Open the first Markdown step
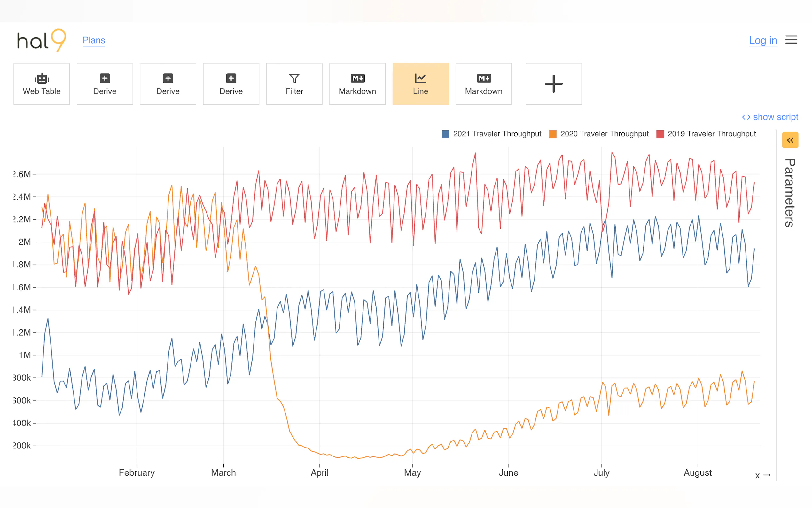The width and height of the screenshot is (812, 508). pos(357,84)
